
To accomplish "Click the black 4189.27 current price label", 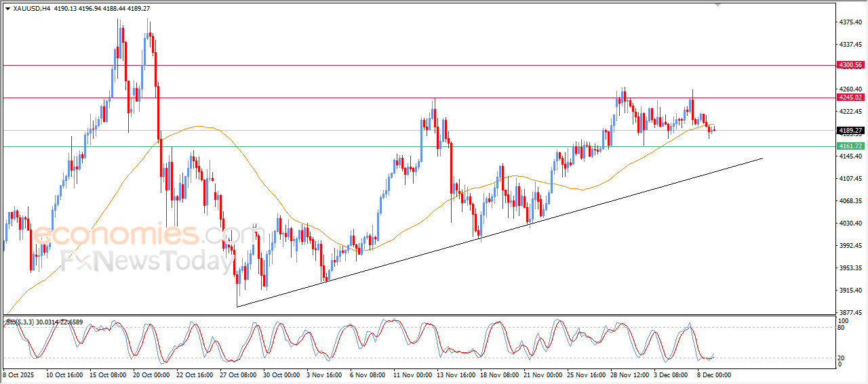I will (x=850, y=131).
